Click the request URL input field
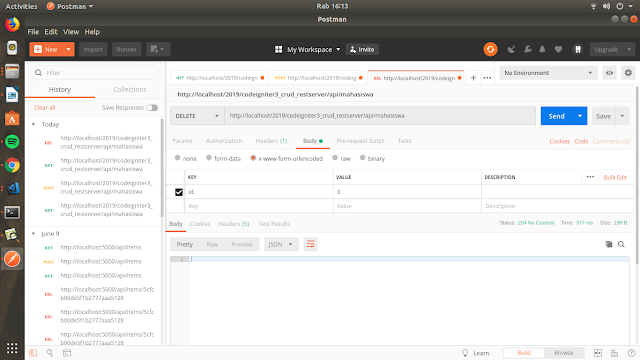Viewport: 640px width, 360px height. 380,116
